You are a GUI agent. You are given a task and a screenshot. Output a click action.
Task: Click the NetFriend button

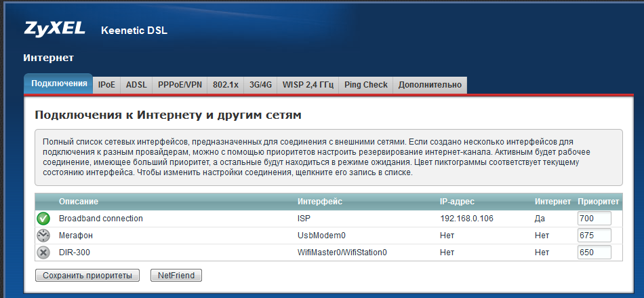click(x=176, y=276)
